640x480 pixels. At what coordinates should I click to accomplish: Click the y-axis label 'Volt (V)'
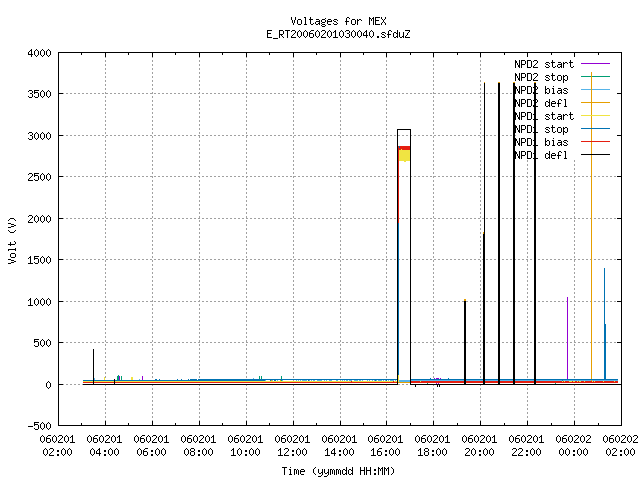pos(13,240)
